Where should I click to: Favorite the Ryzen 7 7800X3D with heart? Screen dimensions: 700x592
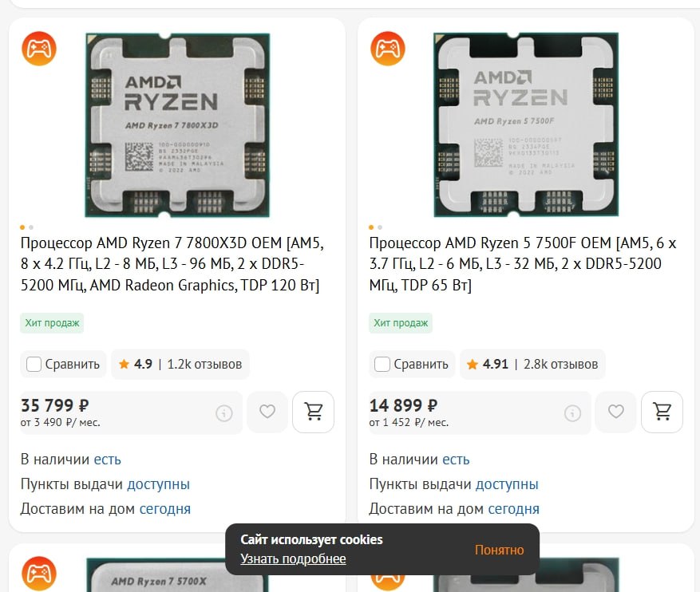point(267,412)
